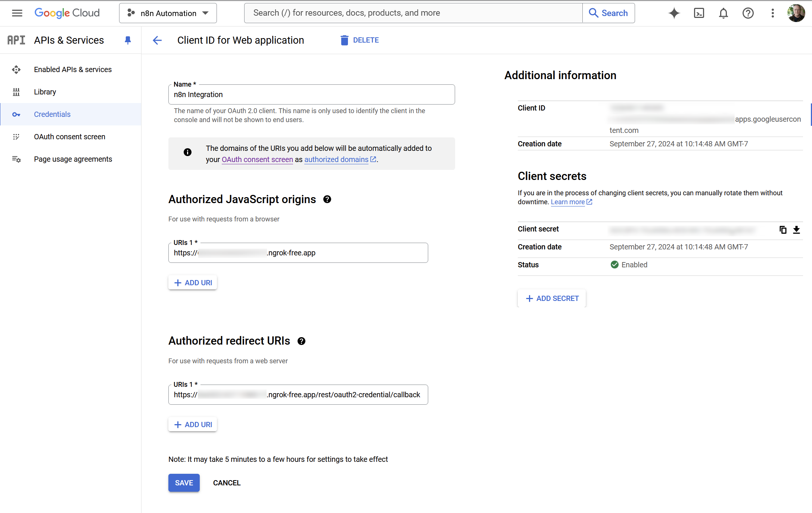This screenshot has height=513, width=812.
Task: Click the Google Cloud logo
Action: click(x=67, y=13)
